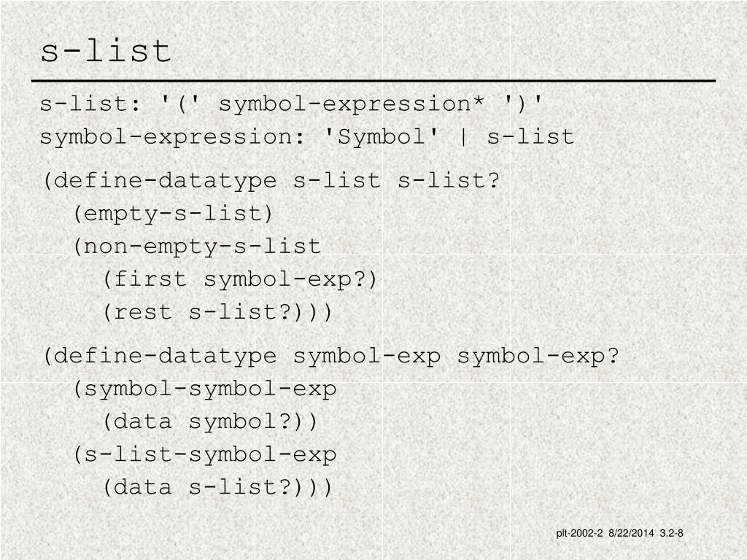Click the "(first symbol-exp?)" field
This screenshot has height=560, width=747.
click(241, 279)
